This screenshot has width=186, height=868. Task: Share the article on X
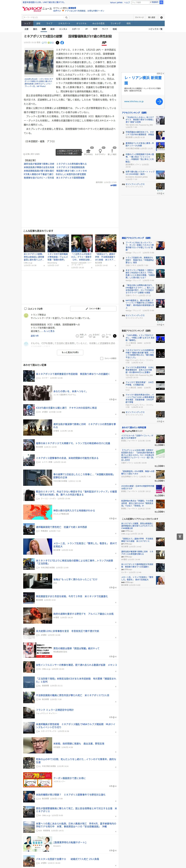[57, 43]
